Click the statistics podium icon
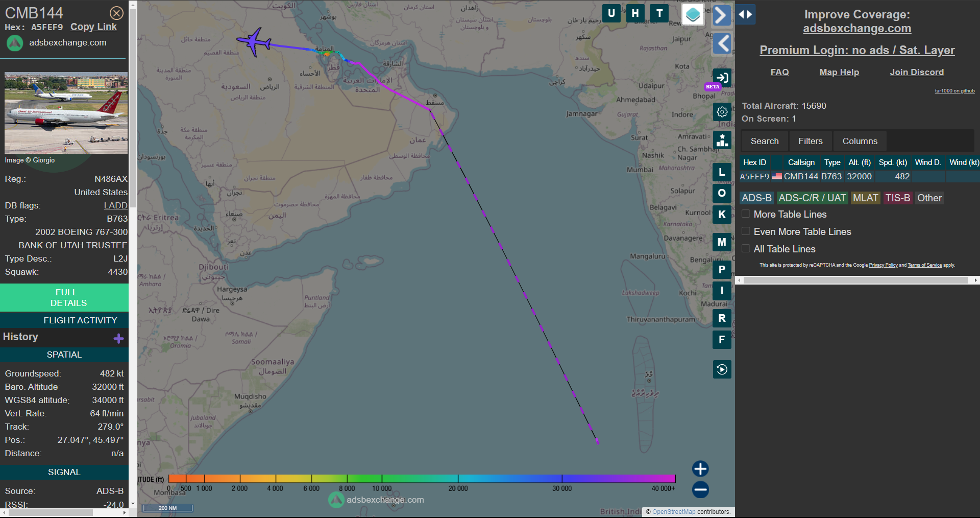980x518 pixels. click(x=722, y=140)
